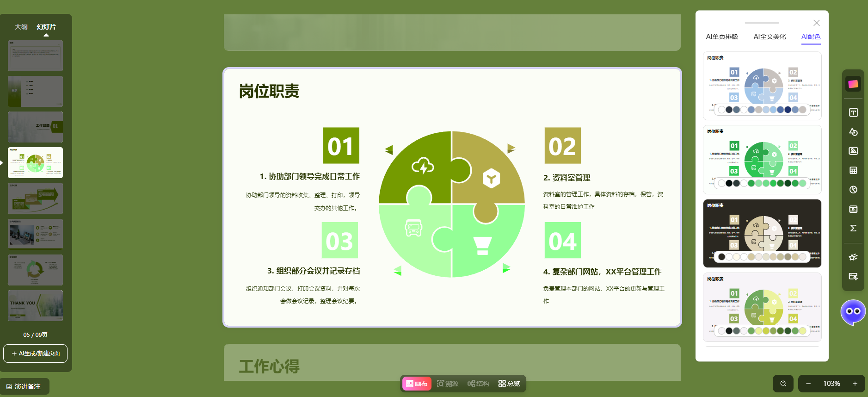Image resolution: width=868 pixels, height=397 pixels.
Task: Switch to the 大纲 outline tab
Action: click(x=21, y=27)
